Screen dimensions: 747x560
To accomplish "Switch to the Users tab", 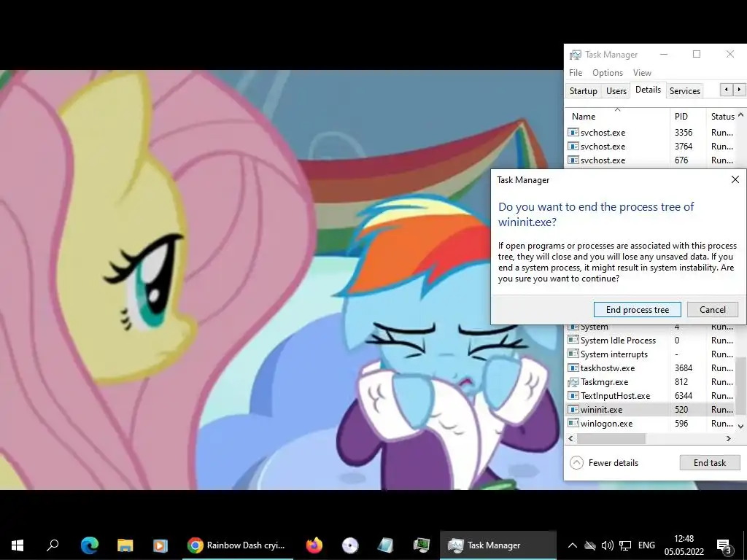I will pos(616,90).
